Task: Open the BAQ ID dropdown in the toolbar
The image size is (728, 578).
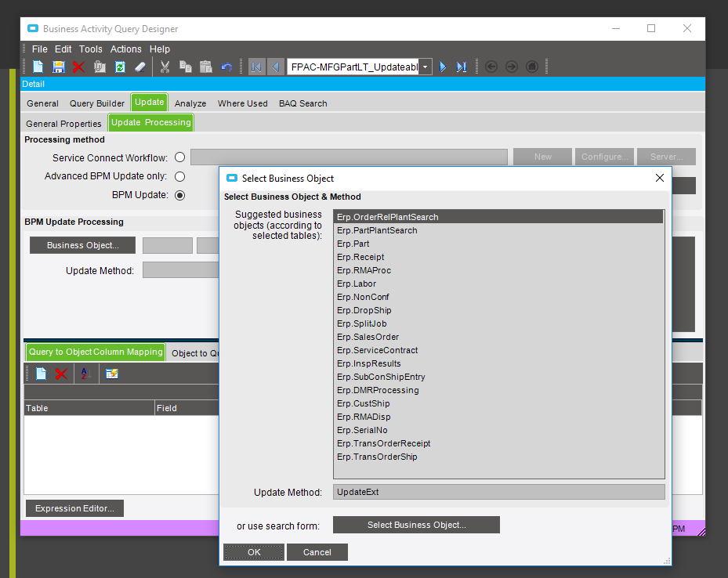Action: [425, 67]
